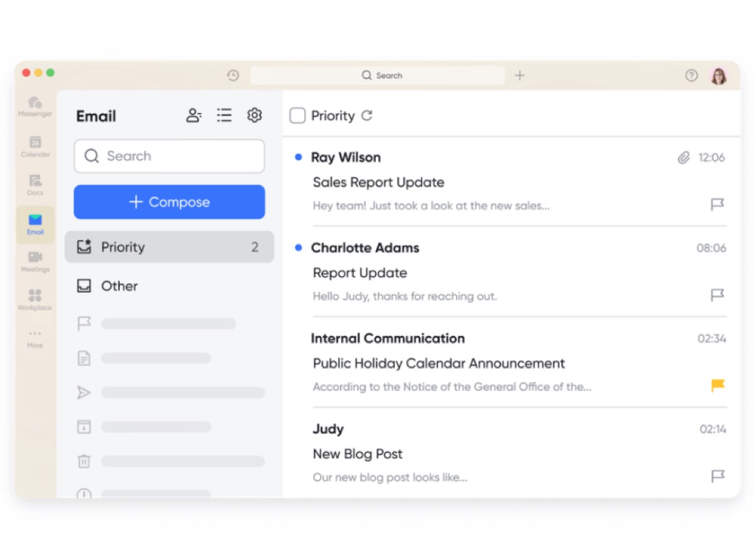Open the contacts icon beside Email title

pyautogui.click(x=194, y=116)
